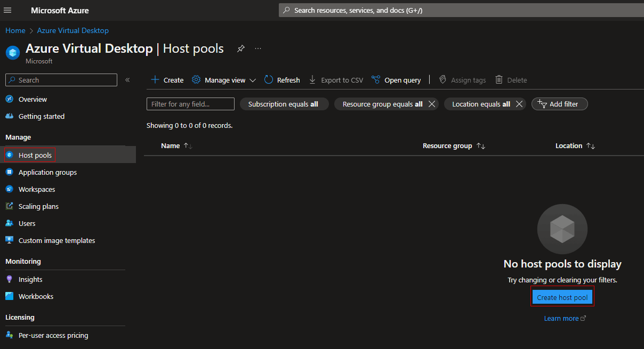Open the Azure portal hamburger menu

[x=8, y=11]
